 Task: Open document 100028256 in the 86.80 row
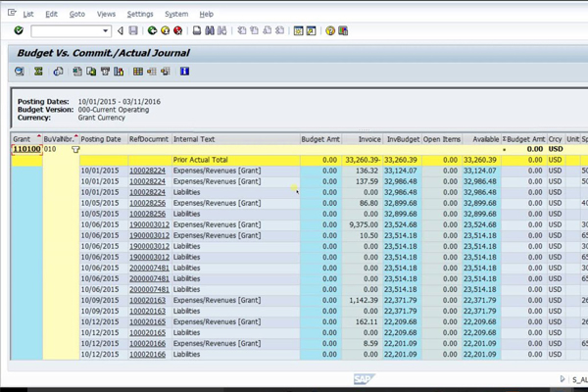point(147,203)
